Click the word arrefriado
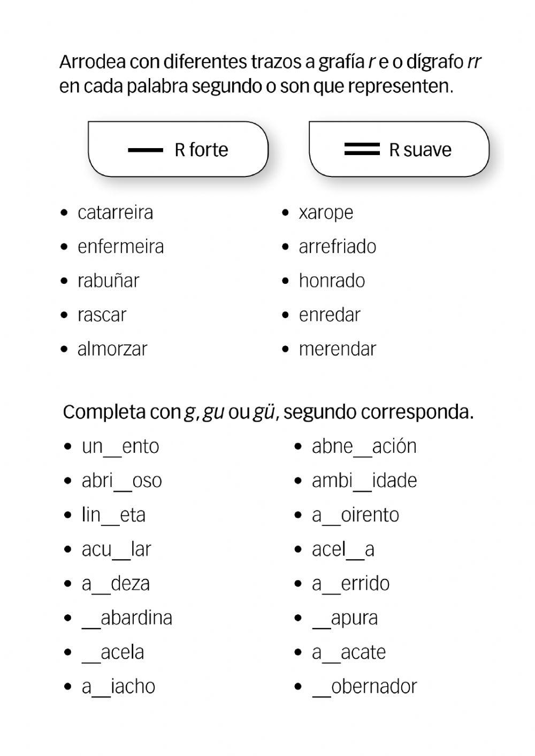 337,246
